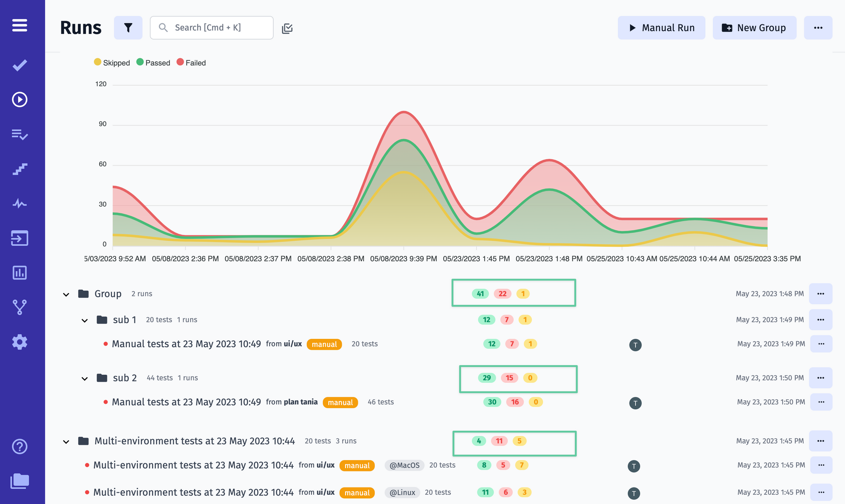
Task: Open the Plans checklist sidebar icon
Action: pos(19,134)
